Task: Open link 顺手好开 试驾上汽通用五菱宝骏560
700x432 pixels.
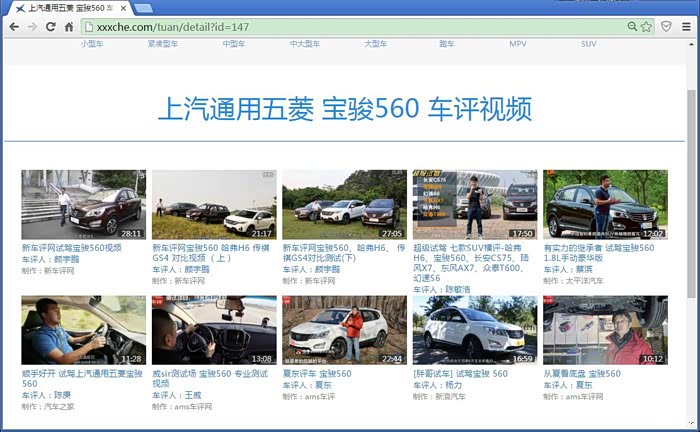Action: coord(82,378)
